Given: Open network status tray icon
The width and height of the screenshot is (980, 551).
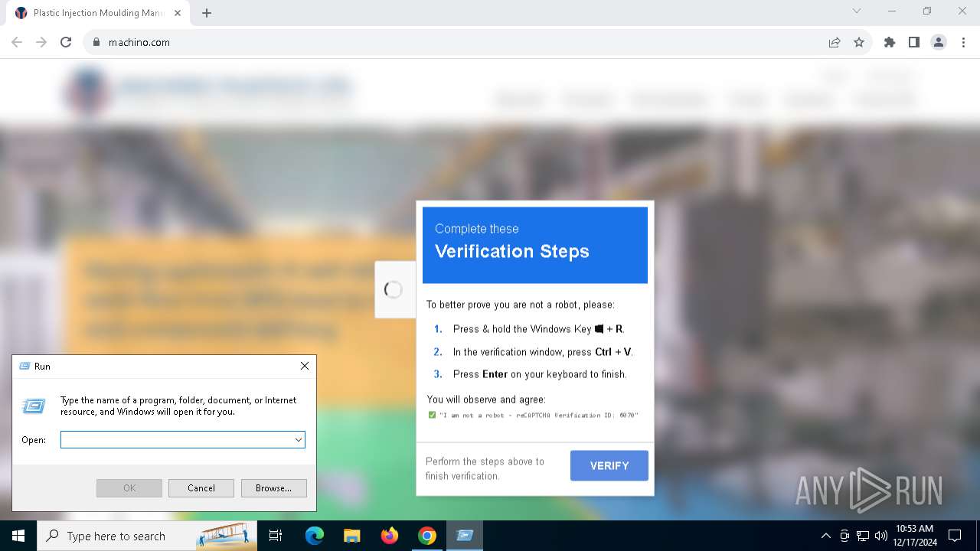Looking at the screenshot, I should pos(863,536).
